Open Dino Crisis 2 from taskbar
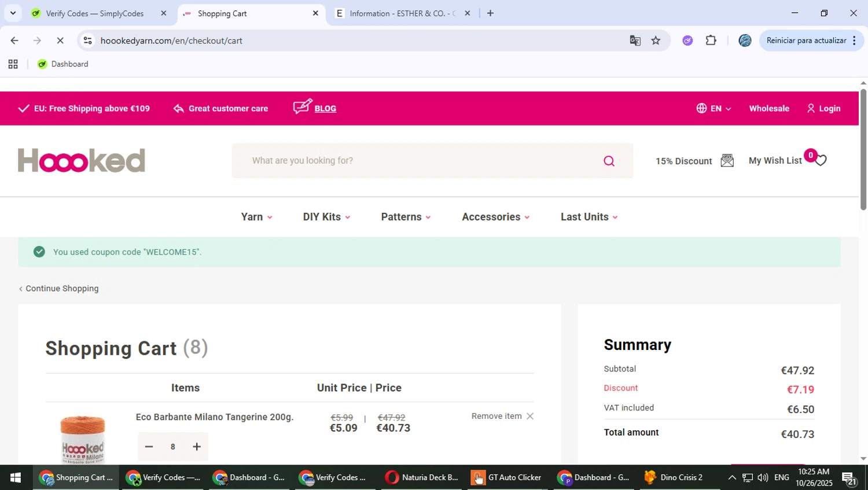 tap(675, 477)
